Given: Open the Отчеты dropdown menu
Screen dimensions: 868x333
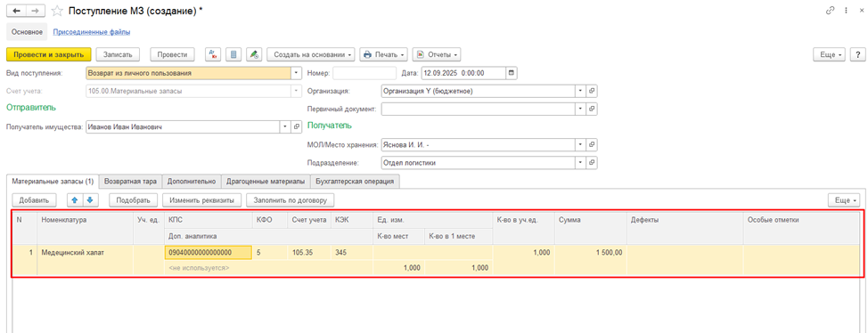Looking at the screenshot, I should (437, 54).
